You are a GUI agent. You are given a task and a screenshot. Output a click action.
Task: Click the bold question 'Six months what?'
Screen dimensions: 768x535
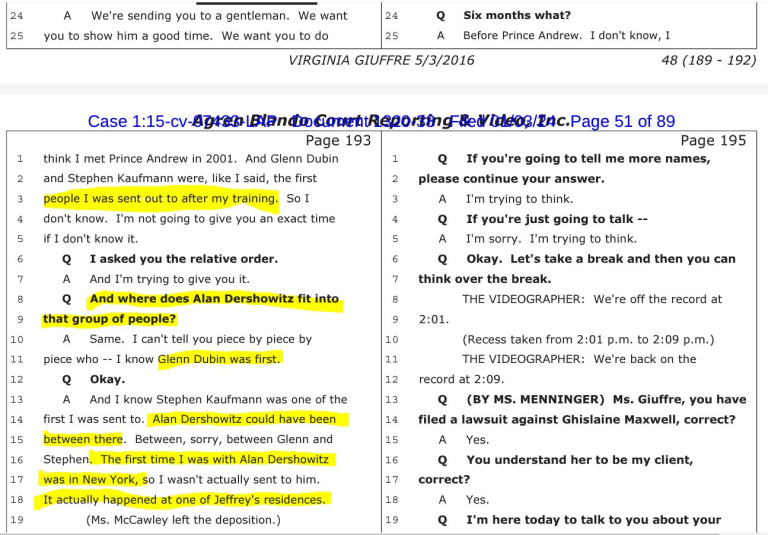(x=516, y=15)
